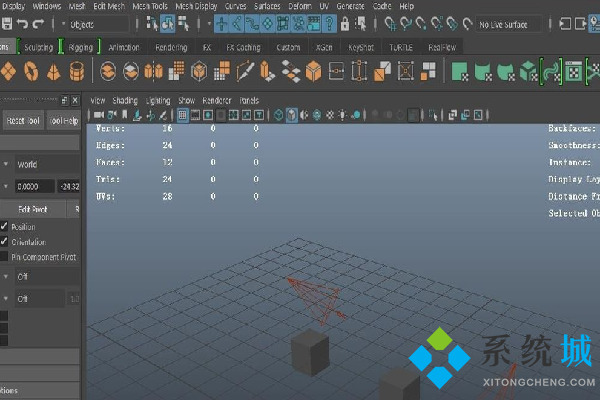The height and width of the screenshot is (400, 600).
Task: Open the World axis orientation dropdown
Action: (x=40, y=164)
